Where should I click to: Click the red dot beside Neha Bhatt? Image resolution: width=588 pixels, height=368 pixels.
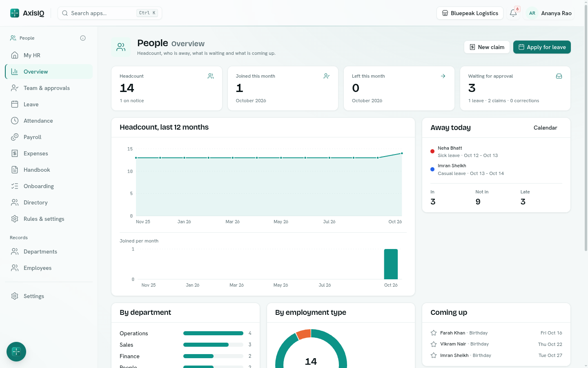pos(432,151)
